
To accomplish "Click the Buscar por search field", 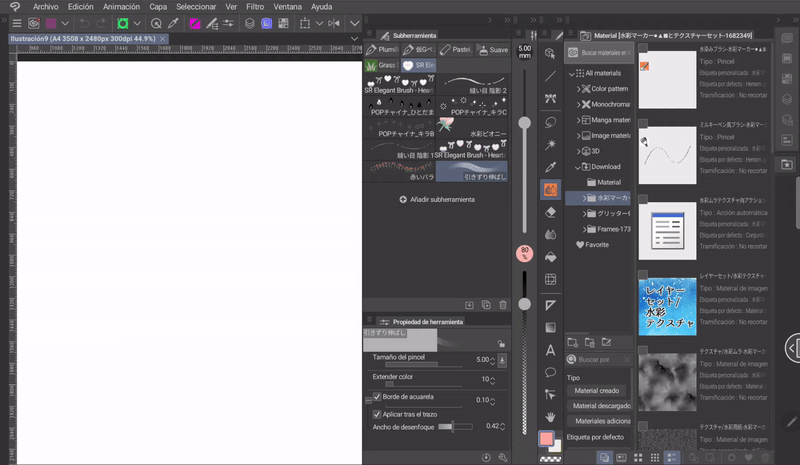I will click(598, 360).
